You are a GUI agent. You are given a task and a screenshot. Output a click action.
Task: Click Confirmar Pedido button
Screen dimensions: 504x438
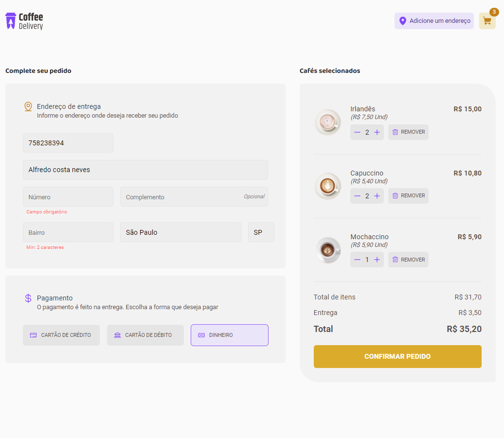[x=397, y=356]
